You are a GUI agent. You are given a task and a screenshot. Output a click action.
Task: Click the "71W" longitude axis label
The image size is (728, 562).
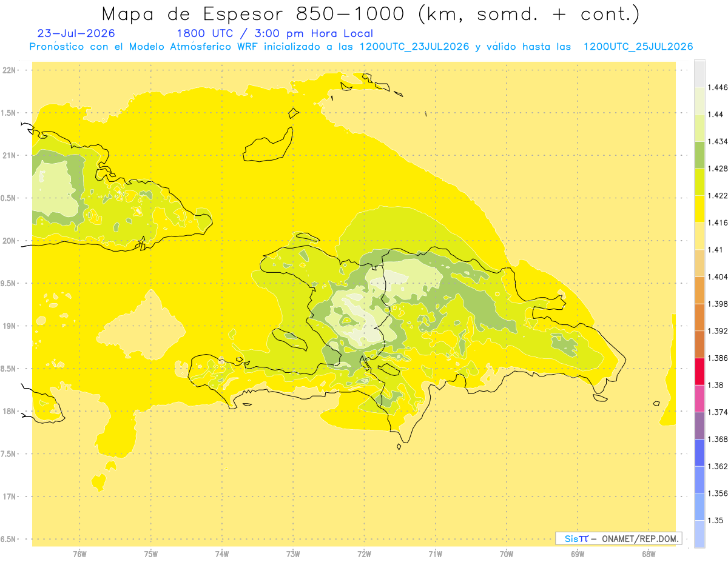click(x=435, y=554)
